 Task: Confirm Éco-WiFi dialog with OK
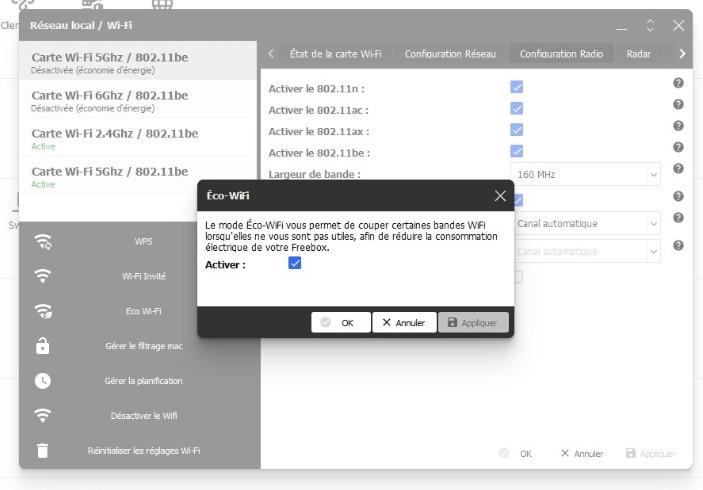341,322
